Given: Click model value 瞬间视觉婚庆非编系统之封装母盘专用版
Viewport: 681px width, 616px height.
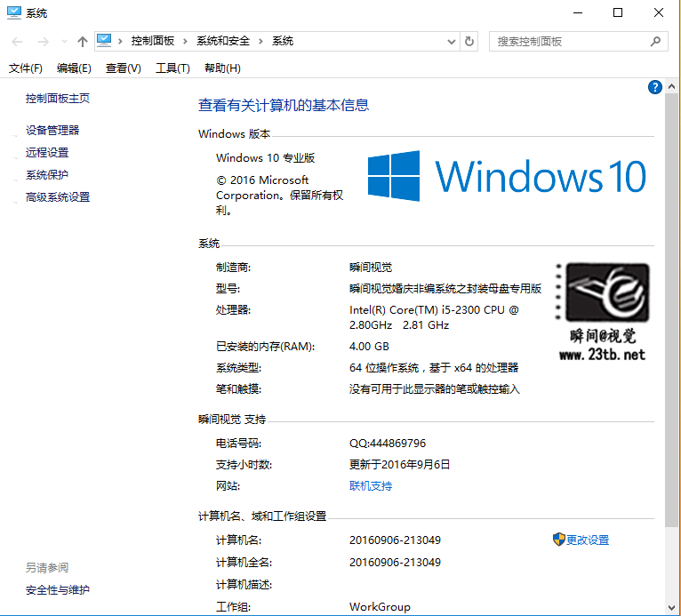Looking at the screenshot, I should [445, 289].
